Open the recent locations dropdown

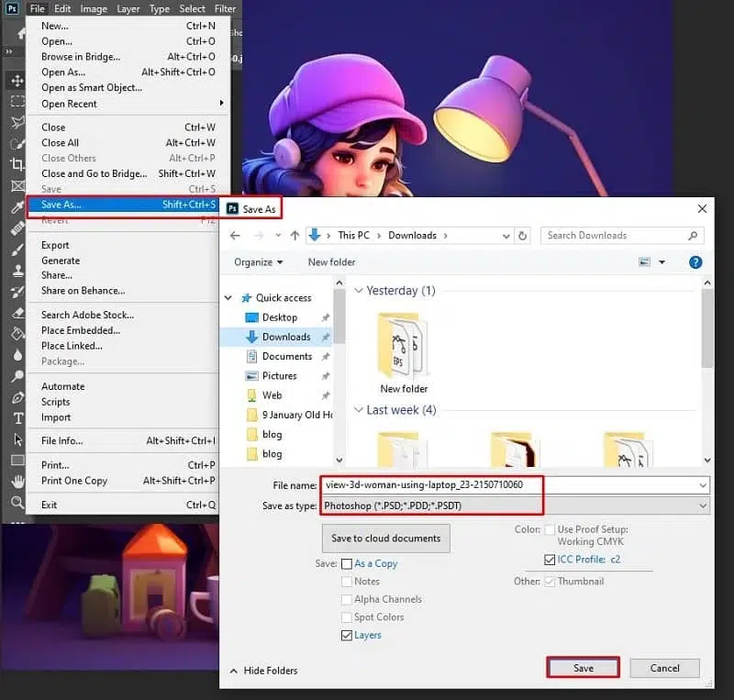click(x=279, y=236)
